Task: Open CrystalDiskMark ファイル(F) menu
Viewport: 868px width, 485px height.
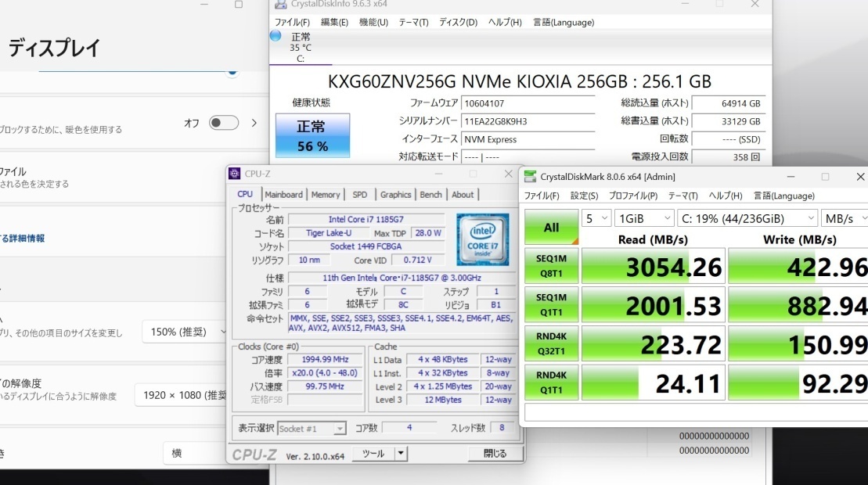Action: coord(542,196)
